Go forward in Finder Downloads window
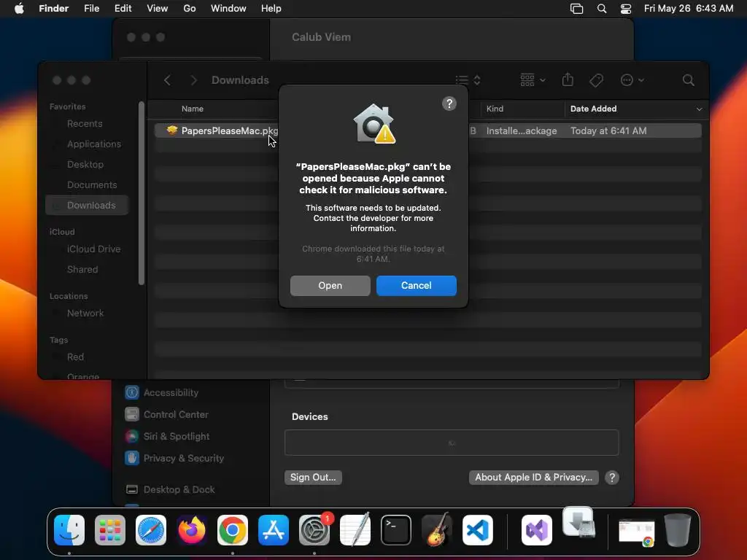The height and width of the screenshot is (560, 747). [x=193, y=80]
